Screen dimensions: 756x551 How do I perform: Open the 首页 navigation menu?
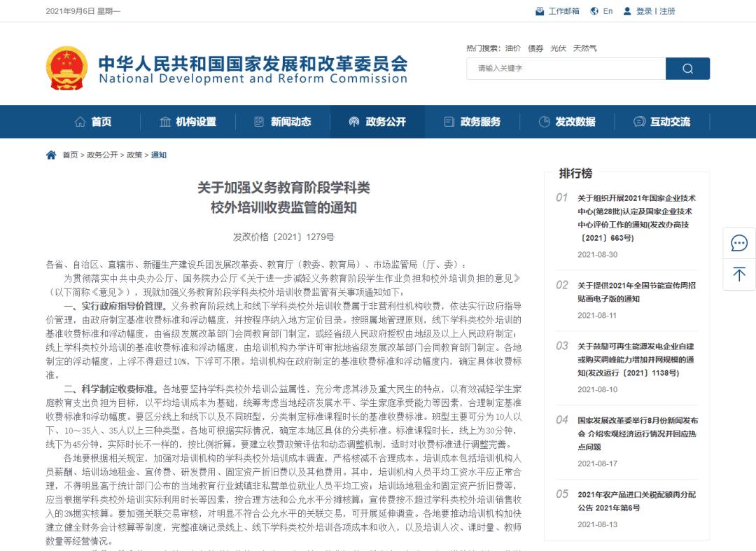point(94,122)
